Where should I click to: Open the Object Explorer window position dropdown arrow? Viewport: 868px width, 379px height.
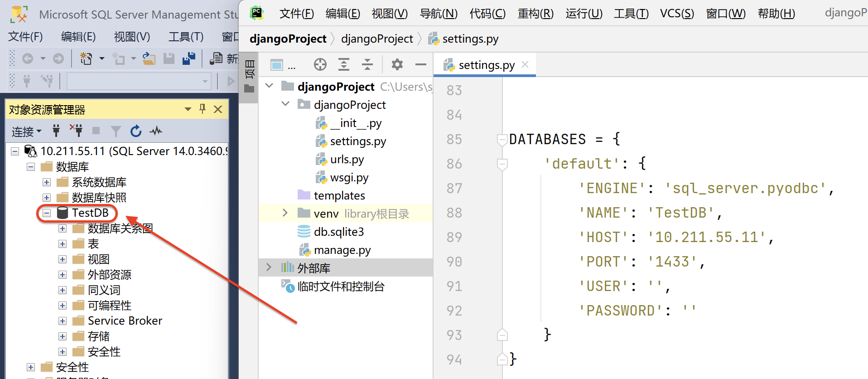tap(188, 109)
